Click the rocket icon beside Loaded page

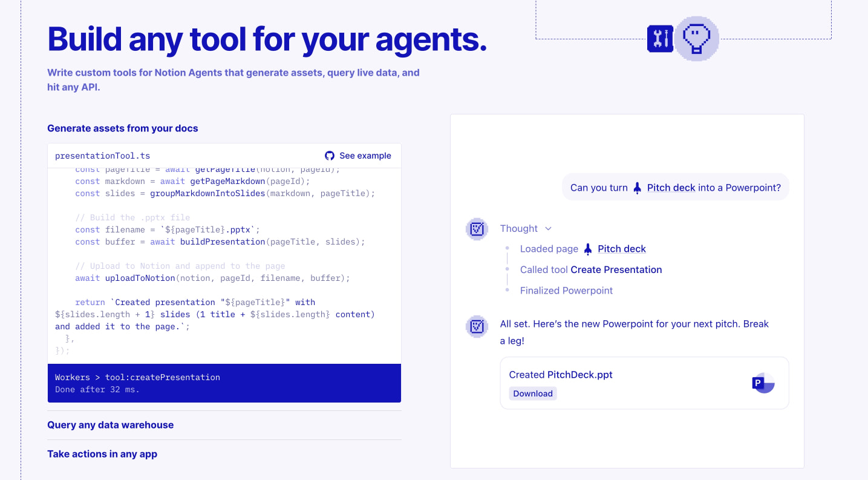(588, 249)
